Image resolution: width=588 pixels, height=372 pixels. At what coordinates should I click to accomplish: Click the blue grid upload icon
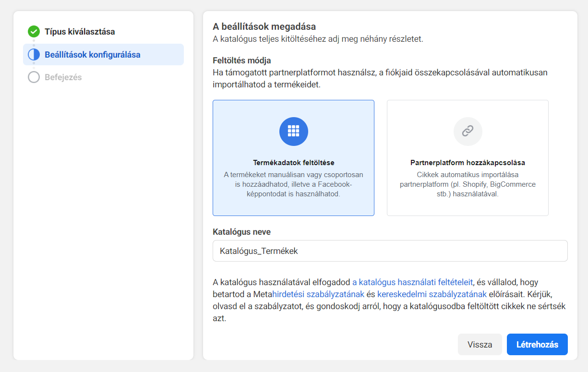point(294,131)
